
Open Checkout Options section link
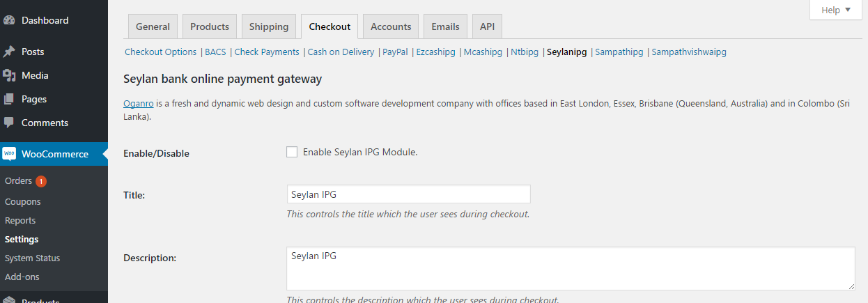click(161, 52)
